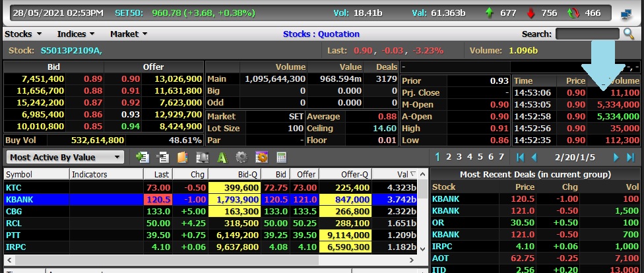Image resolution: width=644 pixels, height=273 pixels.
Task: Select the KBANK row in stock list
Action: 210,200
